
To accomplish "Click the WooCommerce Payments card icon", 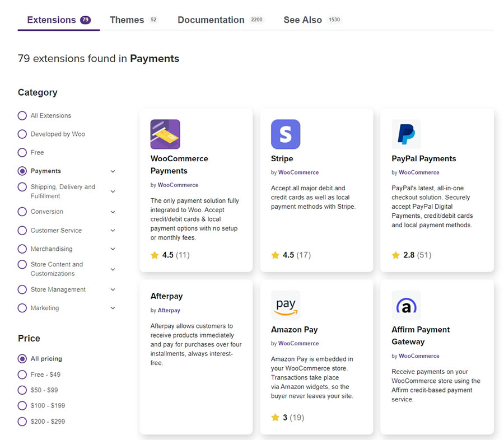I will click(165, 134).
